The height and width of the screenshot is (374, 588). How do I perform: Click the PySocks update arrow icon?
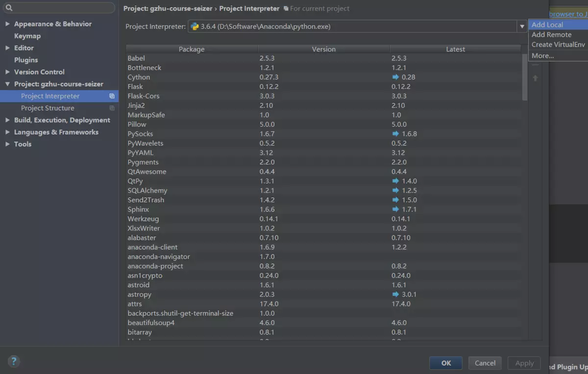395,134
